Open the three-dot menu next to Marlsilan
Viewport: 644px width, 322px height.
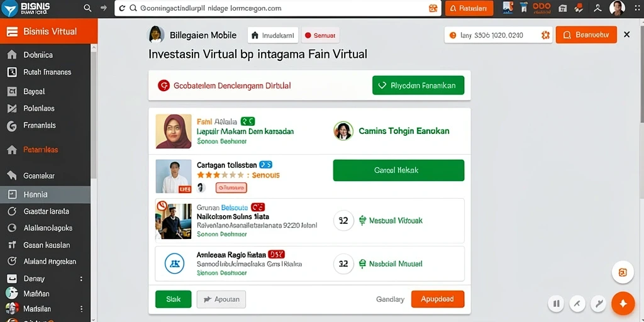(x=81, y=309)
